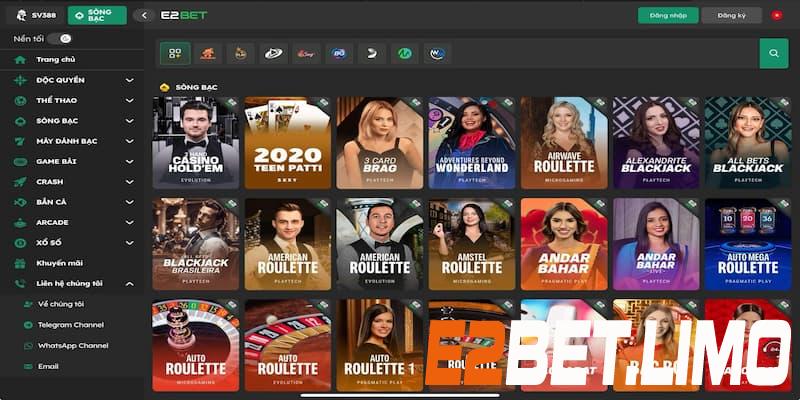This screenshot has height=400, width=800.
Task: Open the Email contact link
Action: click(x=48, y=366)
